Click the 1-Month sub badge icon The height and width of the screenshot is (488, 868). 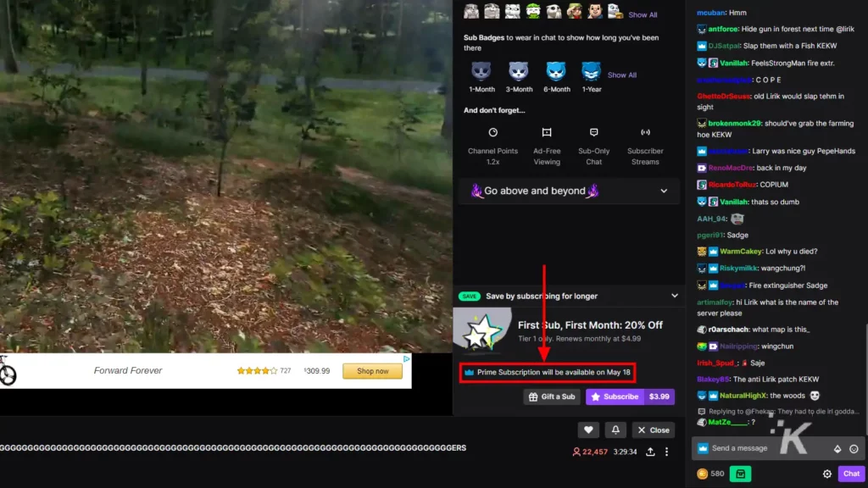click(481, 71)
